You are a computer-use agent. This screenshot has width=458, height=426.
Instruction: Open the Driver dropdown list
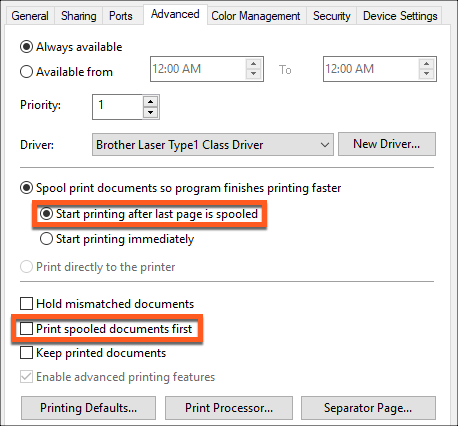pos(213,145)
